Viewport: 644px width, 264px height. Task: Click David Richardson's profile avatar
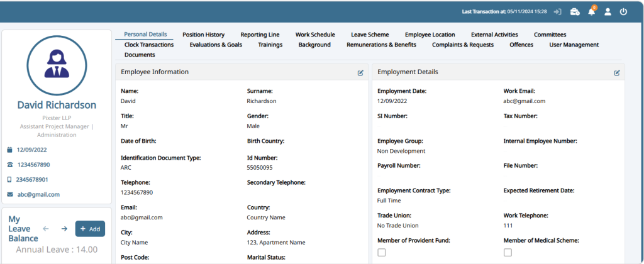(57, 65)
